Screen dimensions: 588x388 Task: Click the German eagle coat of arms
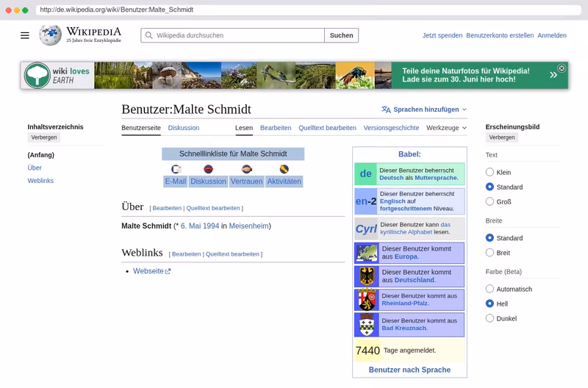point(367,276)
